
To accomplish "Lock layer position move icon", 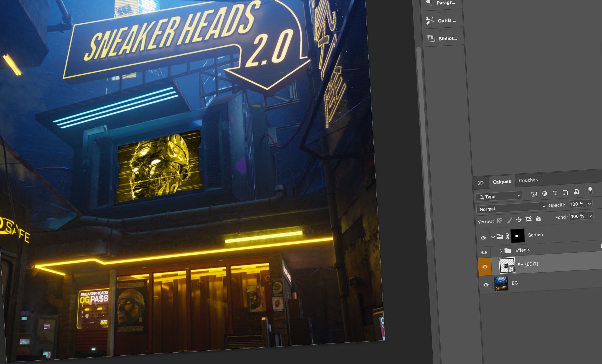I will tap(519, 220).
